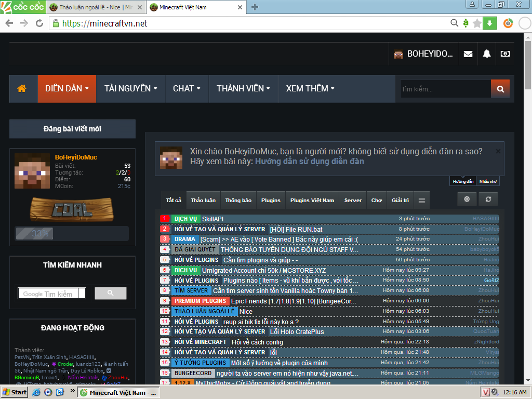Image resolution: width=532 pixels, height=399 pixels.
Task: Focus the Tìm kiếm... search field
Action: [x=445, y=89]
